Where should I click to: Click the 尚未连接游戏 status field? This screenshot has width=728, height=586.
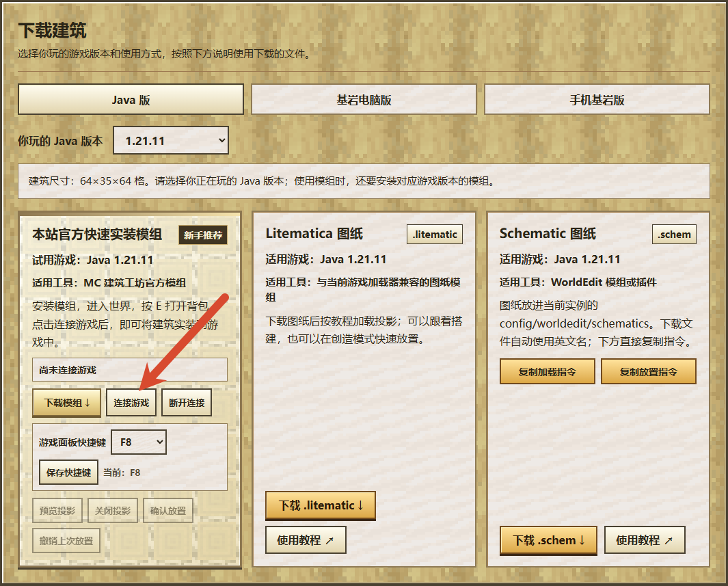pos(130,370)
